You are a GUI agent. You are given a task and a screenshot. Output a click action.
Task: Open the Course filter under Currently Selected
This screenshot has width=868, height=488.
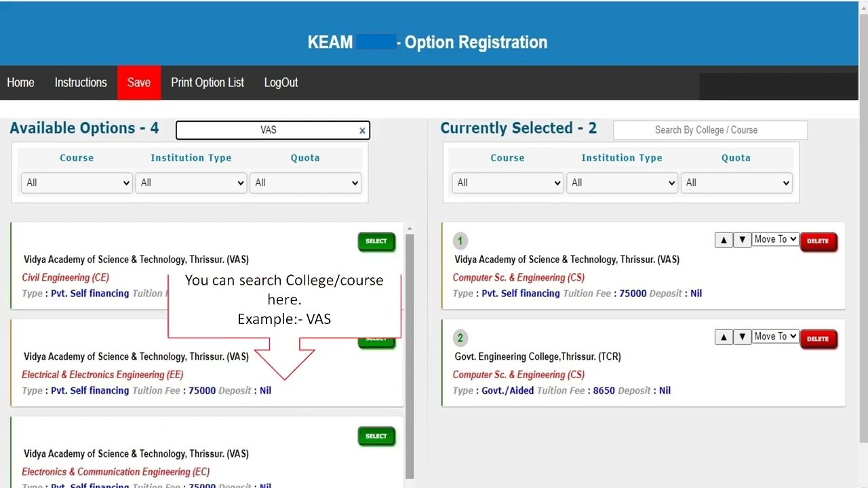[507, 183]
